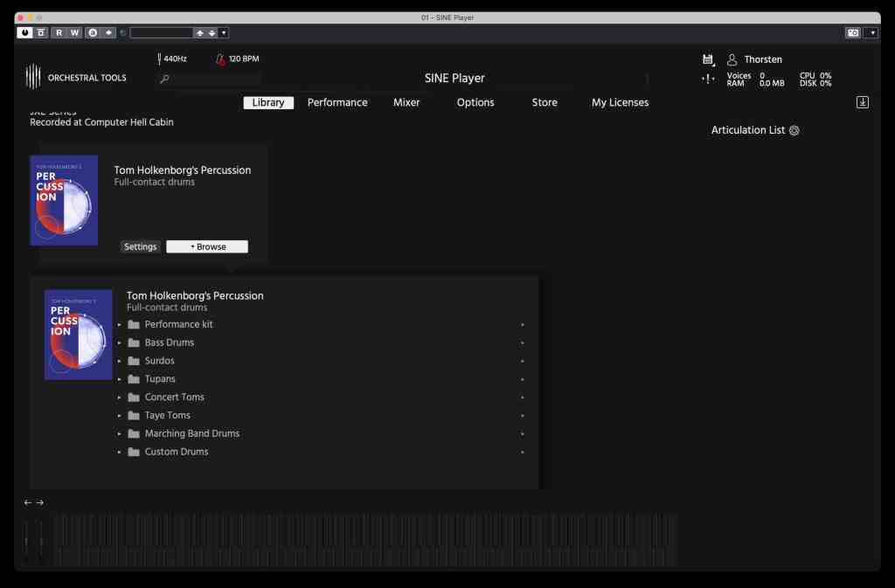Click the folder icon for Concert Toms

(x=134, y=398)
